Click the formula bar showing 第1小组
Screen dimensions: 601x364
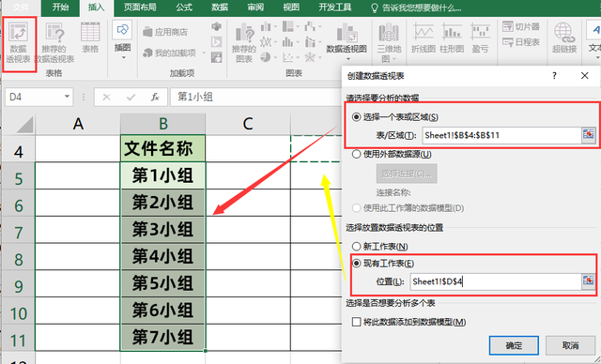tap(256, 98)
